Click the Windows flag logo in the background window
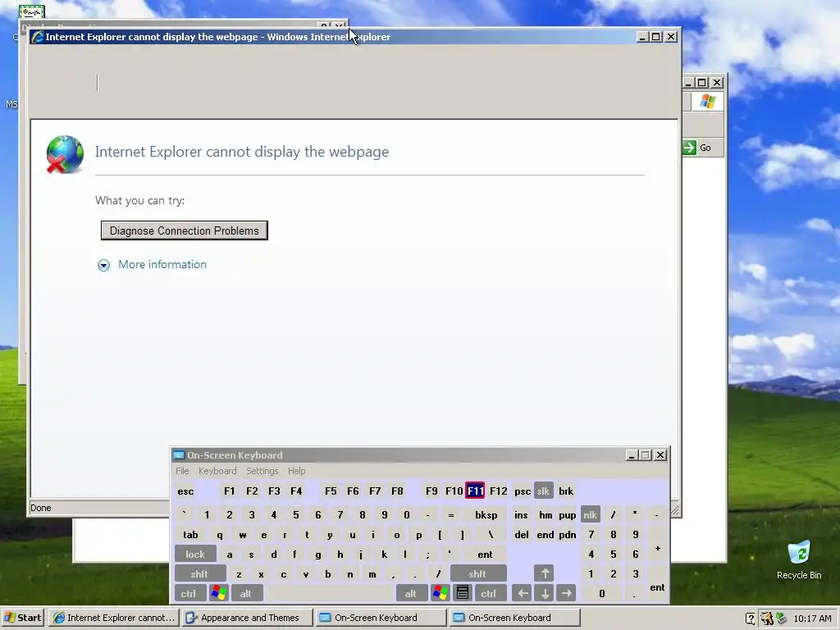 click(708, 101)
